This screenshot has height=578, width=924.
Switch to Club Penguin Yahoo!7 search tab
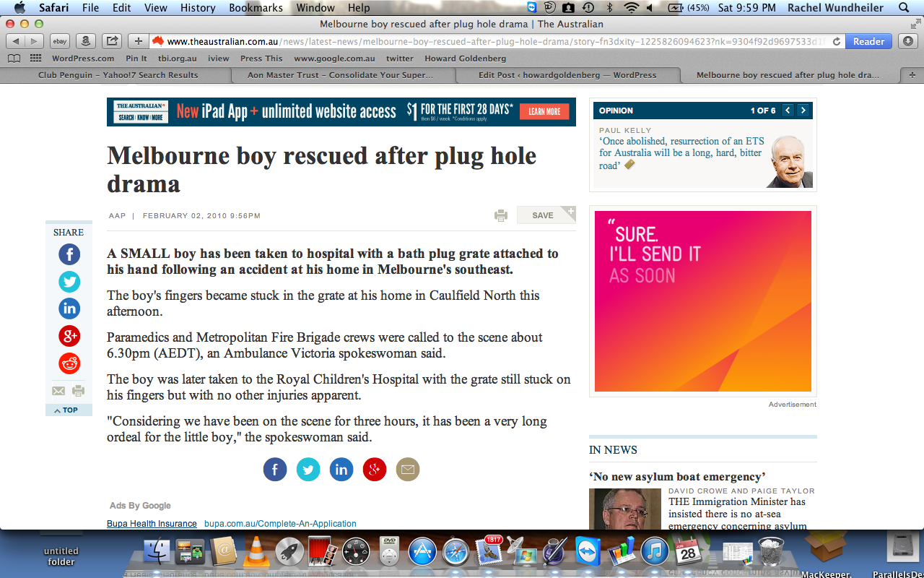(118, 75)
